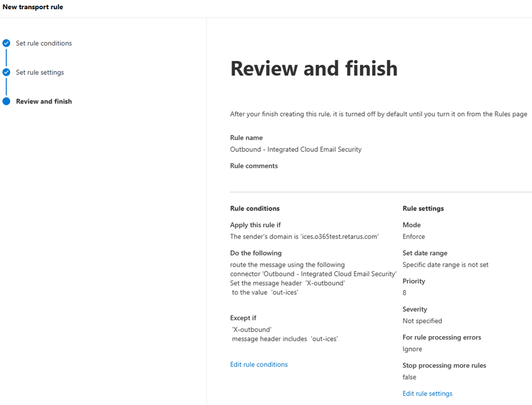Go to the Set rule settings step label
Image resolution: width=532 pixels, height=405 pixels.
pos(40,72)
